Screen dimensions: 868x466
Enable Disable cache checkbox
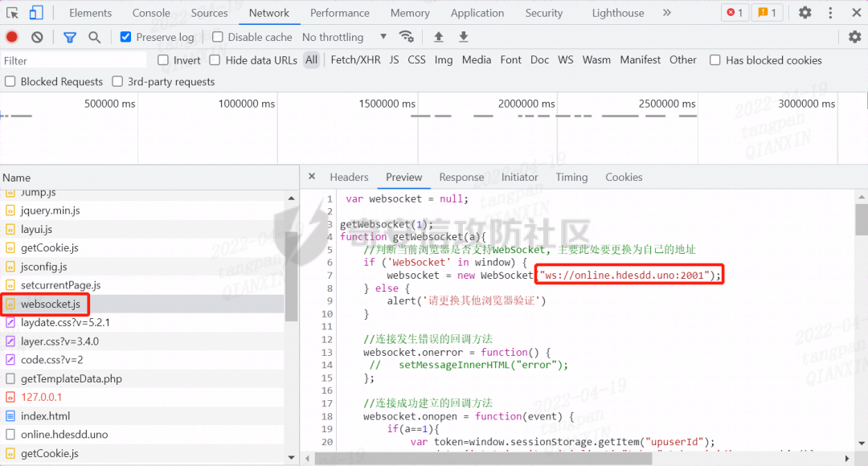click(x=218, y=37)
